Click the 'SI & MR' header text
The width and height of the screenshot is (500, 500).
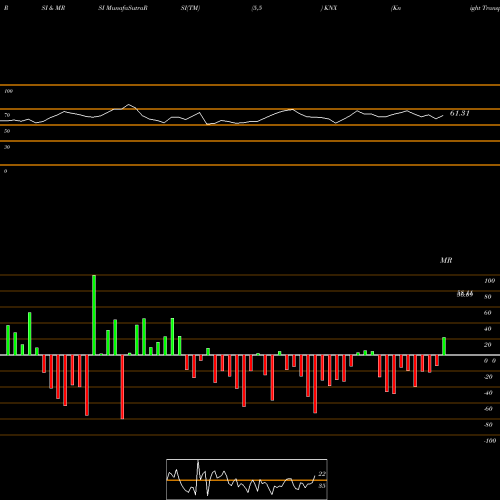tap(53, 8)
